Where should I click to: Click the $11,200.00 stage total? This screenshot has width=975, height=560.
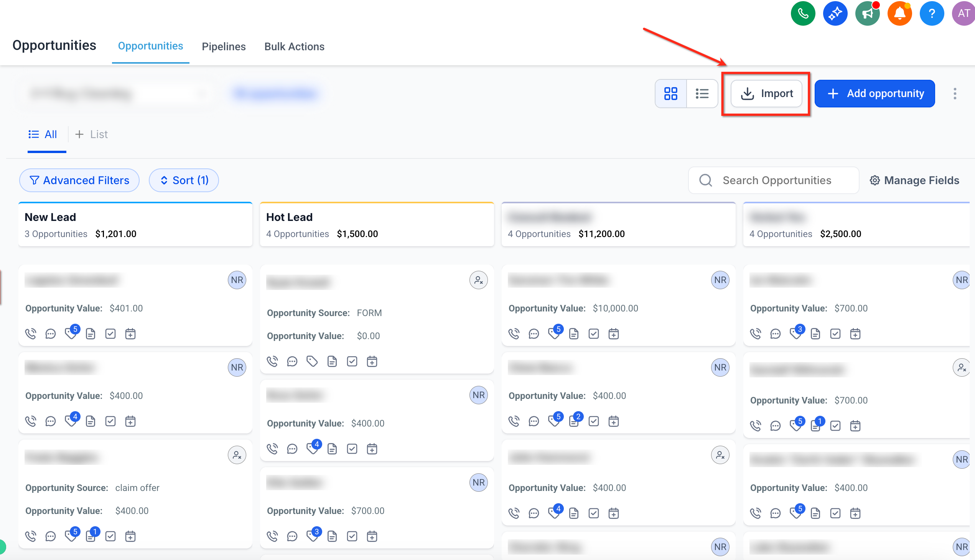click(601, 234)
